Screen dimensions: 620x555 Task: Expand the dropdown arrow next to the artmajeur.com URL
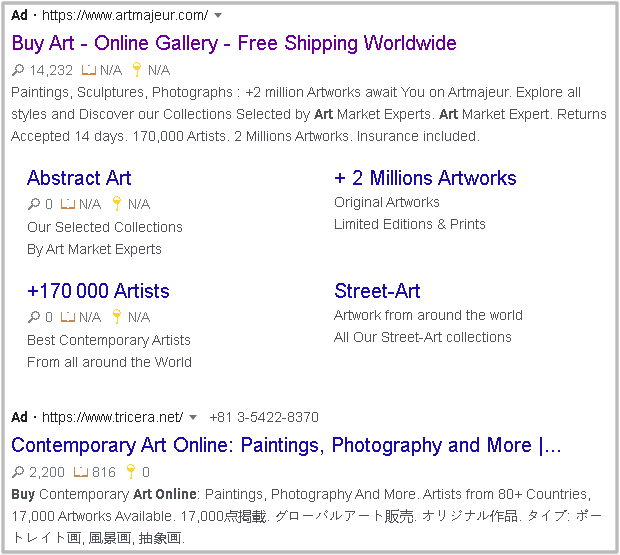click(x=218, y=15)
